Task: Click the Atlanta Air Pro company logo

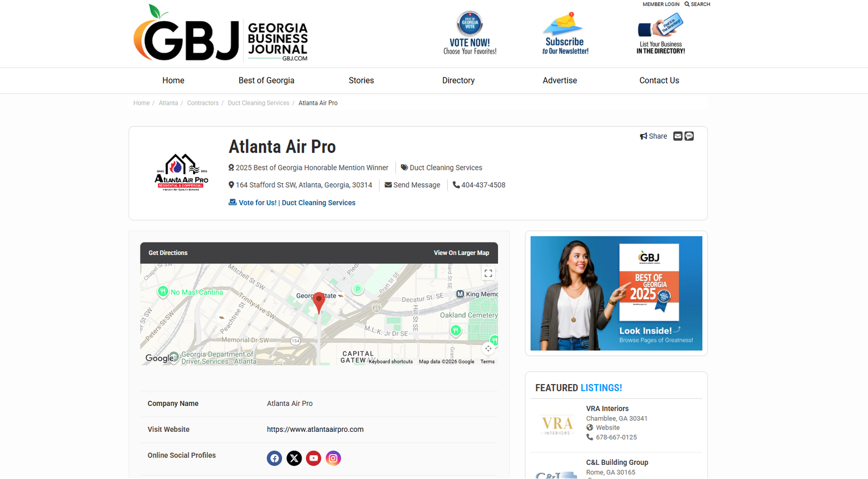Action: [x=182, y=172]
